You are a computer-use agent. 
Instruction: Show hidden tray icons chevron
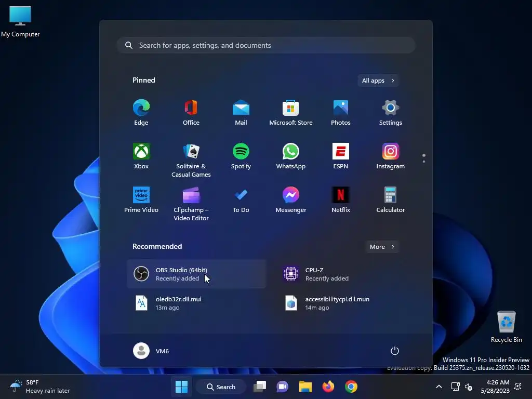coord(438,387)
